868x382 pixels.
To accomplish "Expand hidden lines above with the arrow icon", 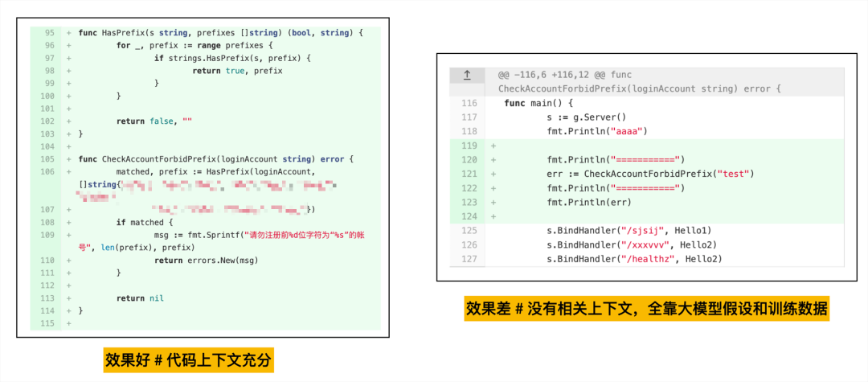I will pyautogui.click(x=466, y=76).
